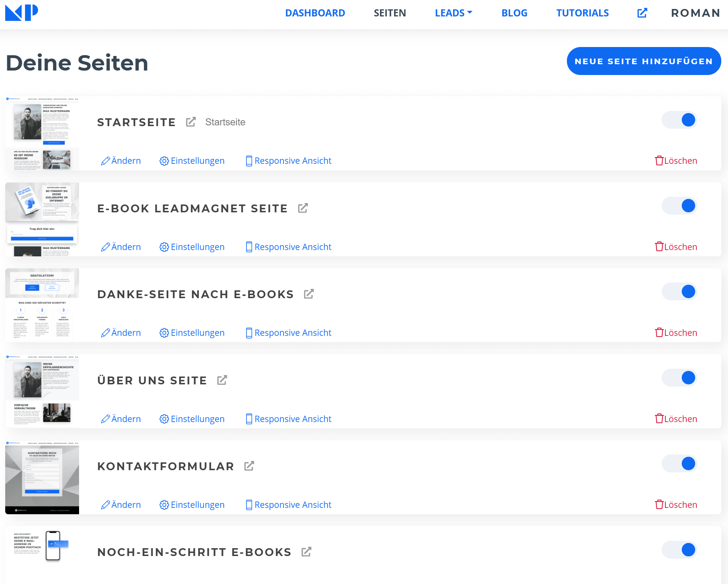
Task: Open Noch-ein-Schritt E-Books external link icon
Action: 306,552
